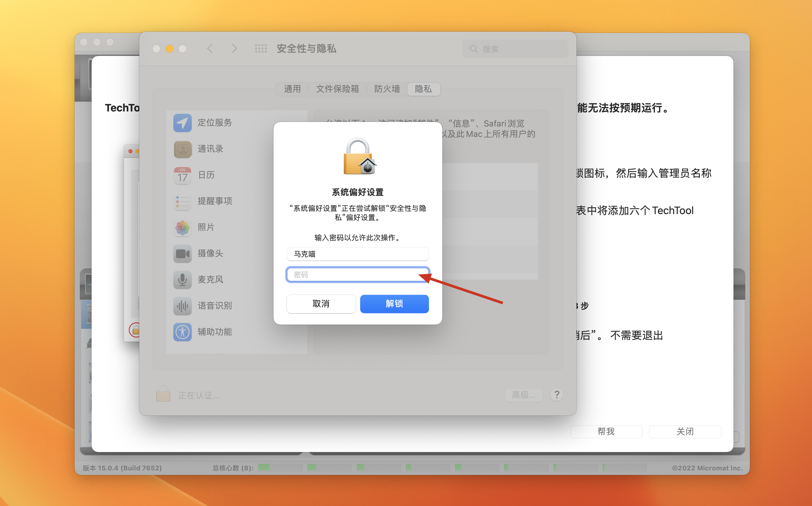Click the show-all grid icon in toolbar
The image size is (812, 506).
260,49
